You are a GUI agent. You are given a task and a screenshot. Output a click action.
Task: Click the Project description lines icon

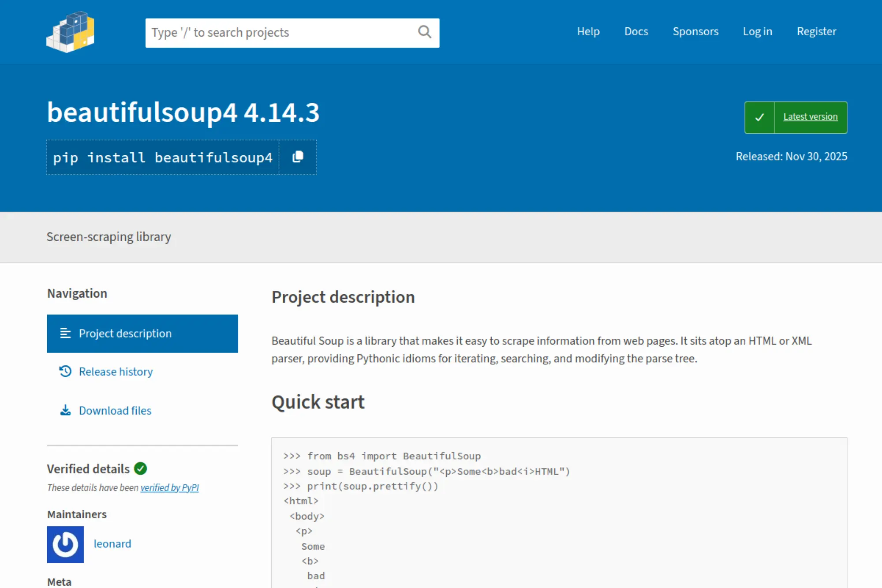65,333
